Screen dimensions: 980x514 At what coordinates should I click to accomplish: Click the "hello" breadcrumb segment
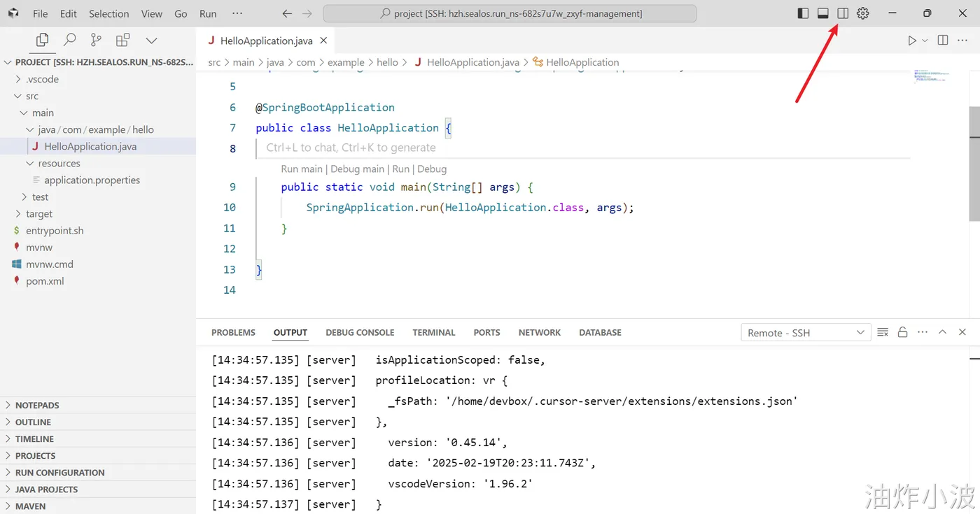coord(387,62)
